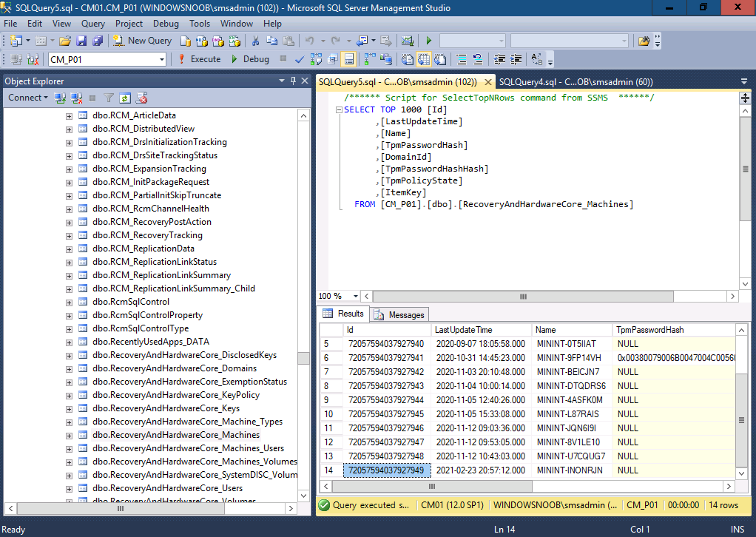
Task: Close the Object Explorer panel
Action: (305, 81)
